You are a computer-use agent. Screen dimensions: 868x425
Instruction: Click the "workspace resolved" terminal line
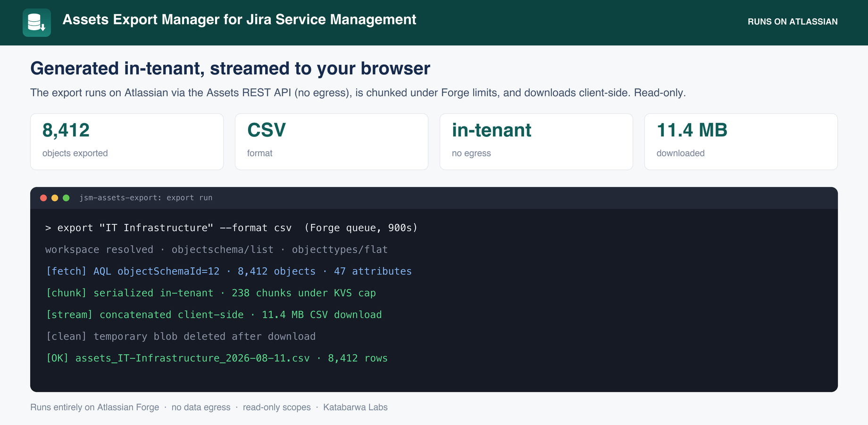217,249
